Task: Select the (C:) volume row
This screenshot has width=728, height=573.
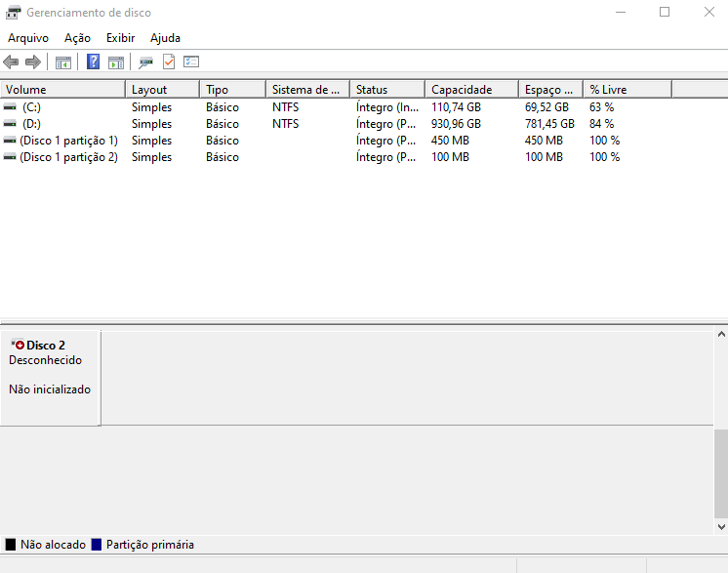Action: coord(336,107)
